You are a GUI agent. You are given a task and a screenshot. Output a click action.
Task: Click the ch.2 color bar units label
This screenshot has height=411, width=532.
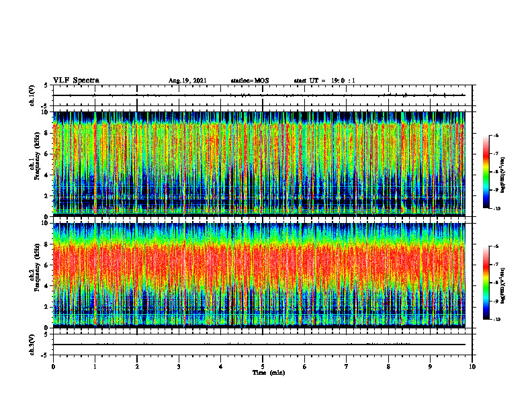503,285
